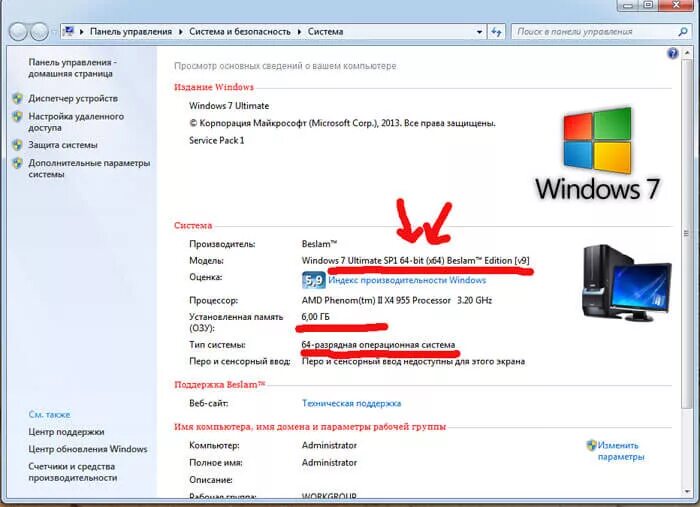Click Microsoft Corp. 2013 copyright line
Screen dimensions: 700x507
pyautogui.click(x=342, y=123)
